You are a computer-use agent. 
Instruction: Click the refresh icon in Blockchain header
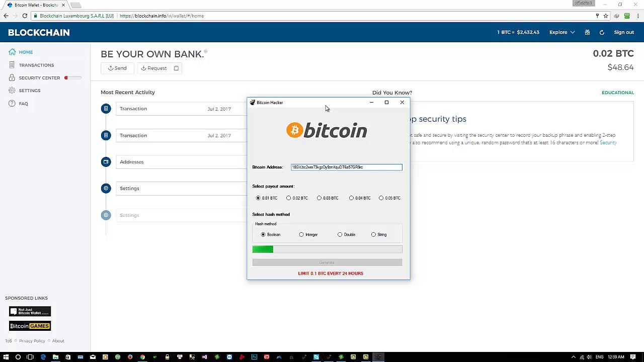(x=602, y=32)
